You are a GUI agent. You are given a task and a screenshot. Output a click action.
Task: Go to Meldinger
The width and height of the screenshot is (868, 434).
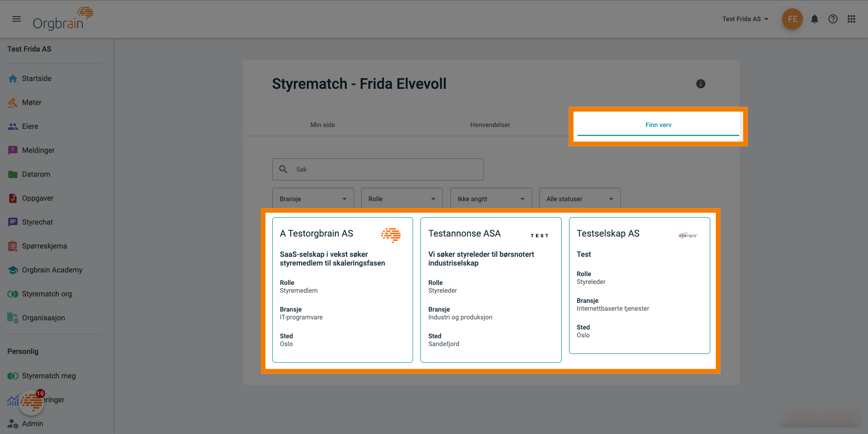(38, 150)
